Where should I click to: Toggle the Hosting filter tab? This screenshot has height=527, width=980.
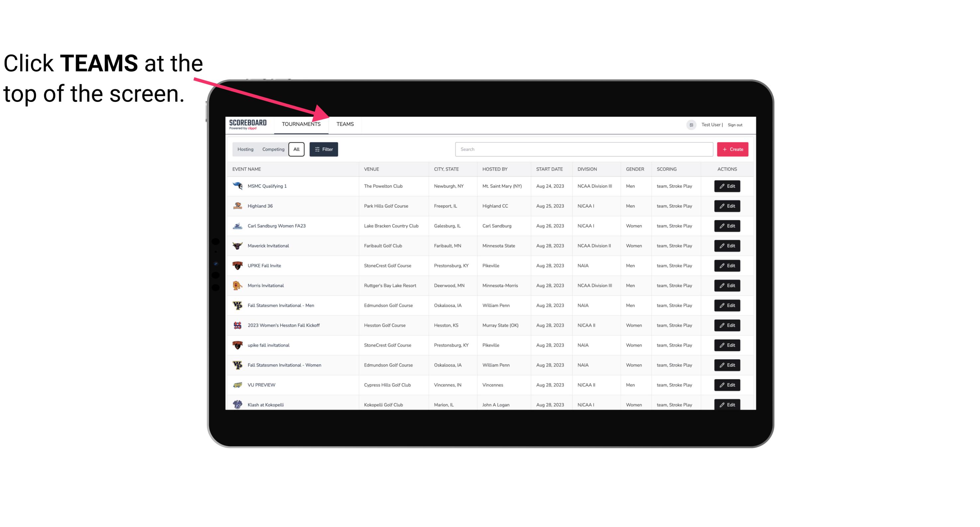(245, 149)
